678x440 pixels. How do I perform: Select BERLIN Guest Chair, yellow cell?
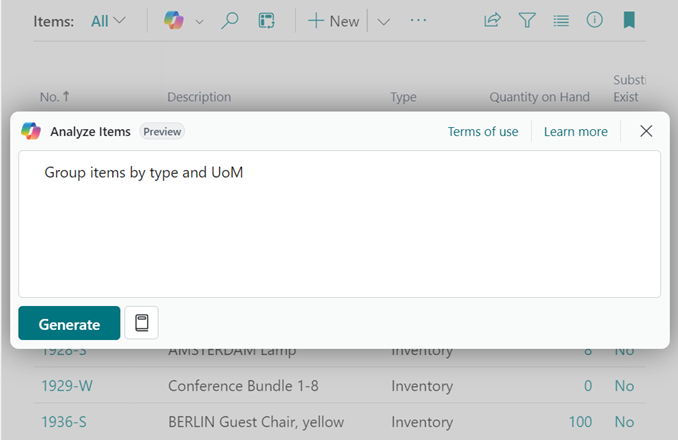[x=256, y=422]
